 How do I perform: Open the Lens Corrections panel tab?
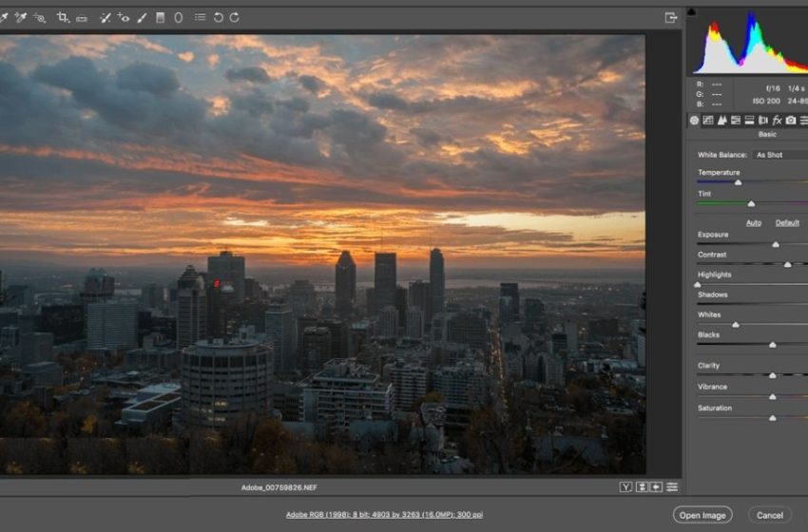[x=763, y=120]
